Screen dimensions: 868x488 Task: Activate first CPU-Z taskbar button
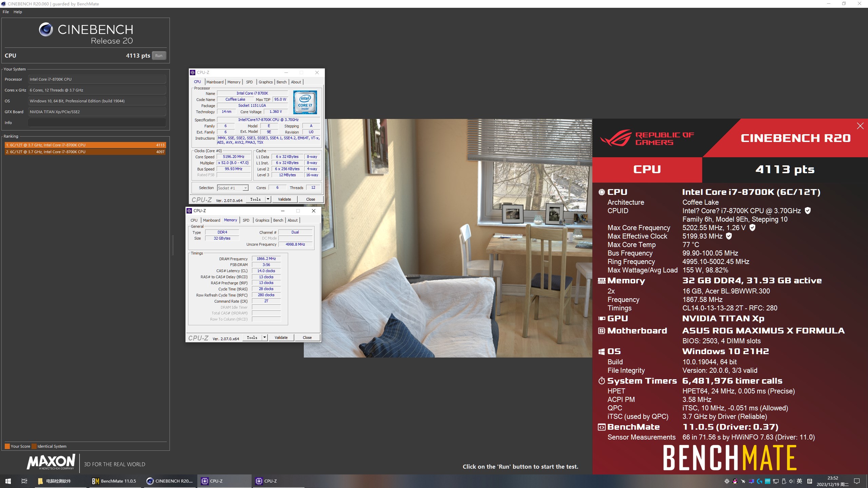click(x=224, y=481)
